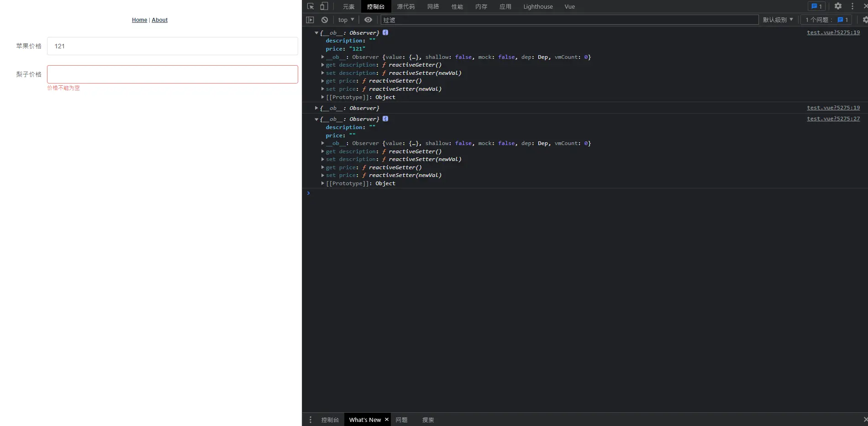This screenshot has width=868, height=426.
Task: Toggle the device toolbar icon
Action: tap(324, 6)
